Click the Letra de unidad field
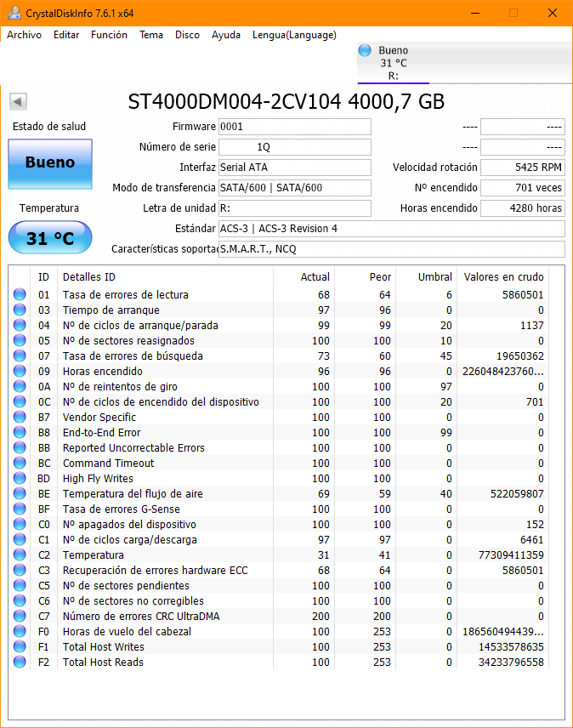 tap(295, 208)
